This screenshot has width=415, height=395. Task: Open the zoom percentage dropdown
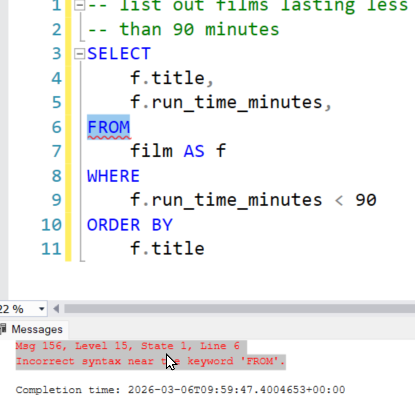tap(42, 309)
